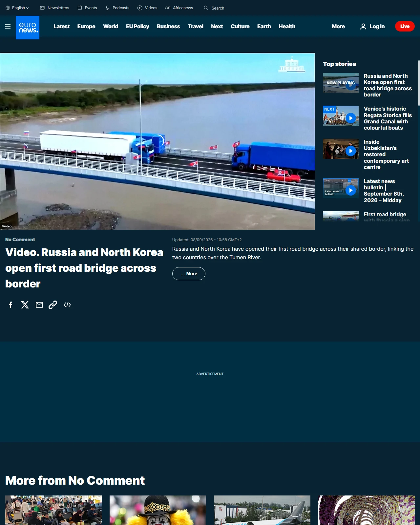Image resolution: width=420 pixels, height=525 pixels.
Task: Click the Euronews logo
Action: [28, 28]
